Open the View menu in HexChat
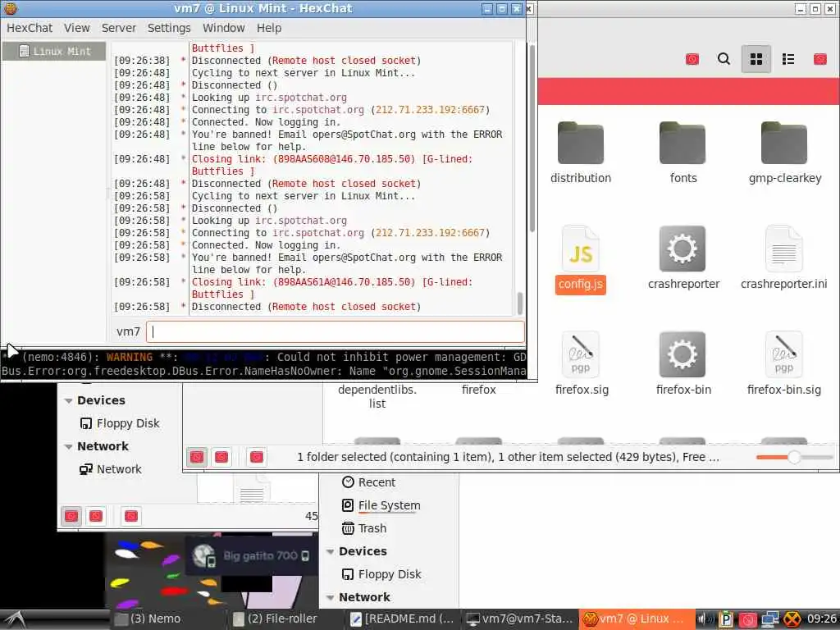 (x=76, y=28)
